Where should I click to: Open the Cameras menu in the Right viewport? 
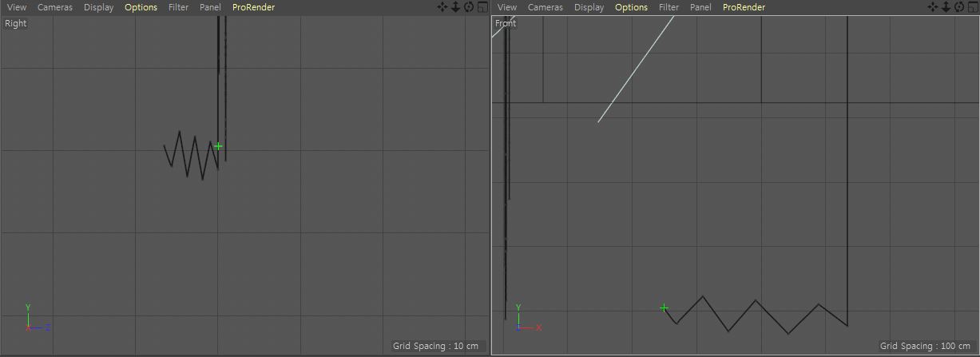[55, 7]
